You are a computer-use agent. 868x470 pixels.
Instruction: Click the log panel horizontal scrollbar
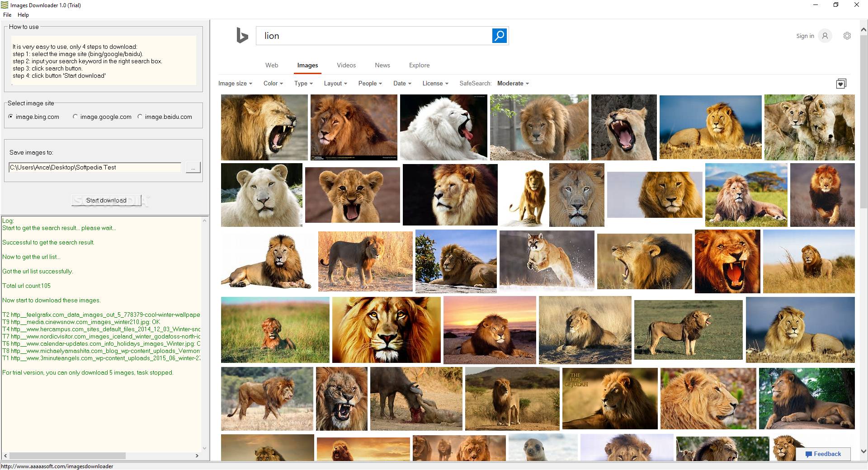point(67,456)
